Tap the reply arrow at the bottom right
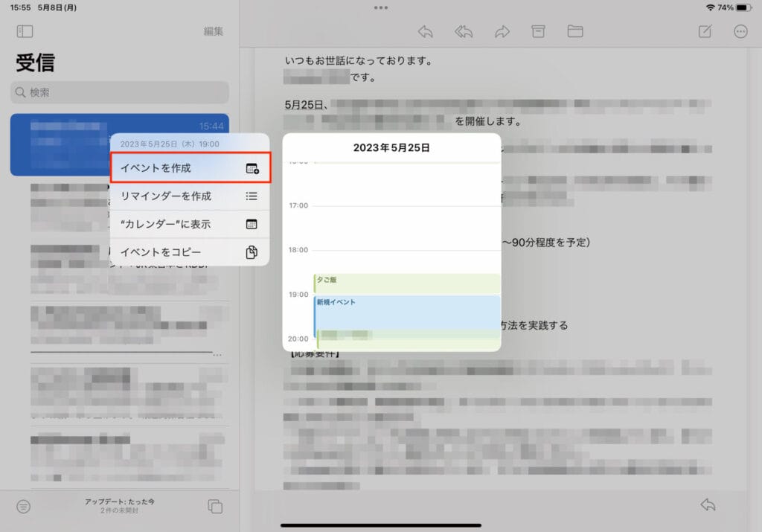762x532 pixels. pos(708,504)
